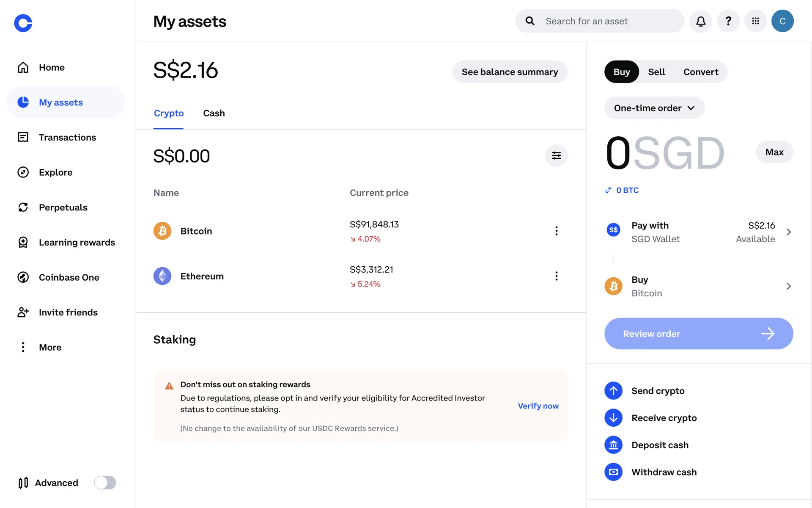The height and width of the screenshot is (508, 812).
Task: Click the help question mark icon
Action: 728,21
